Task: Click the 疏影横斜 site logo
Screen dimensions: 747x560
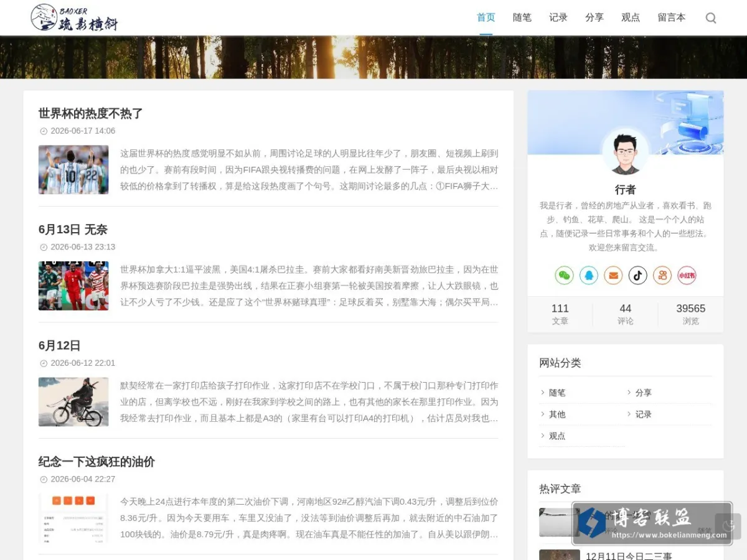Action: (74, 17)
